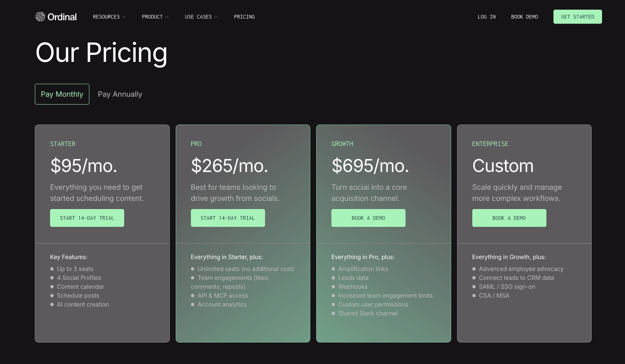
Task: Click the PRO plan title
Action: pyautogui.click(x=196, y=144)
